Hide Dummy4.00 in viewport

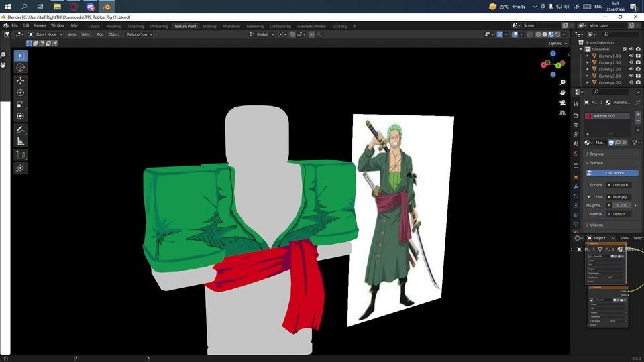pyautogui.click(x=631, y=82)
